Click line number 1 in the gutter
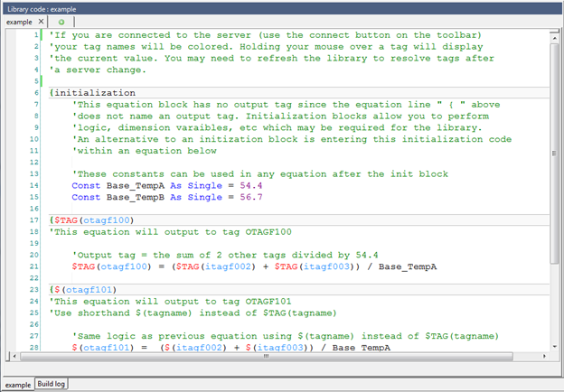 pos(36,35)
